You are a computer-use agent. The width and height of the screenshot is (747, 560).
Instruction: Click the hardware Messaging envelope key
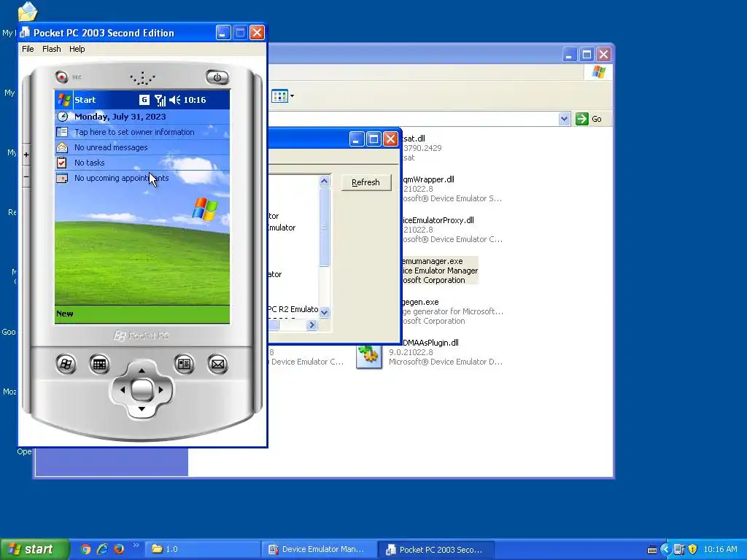point(217,365)
